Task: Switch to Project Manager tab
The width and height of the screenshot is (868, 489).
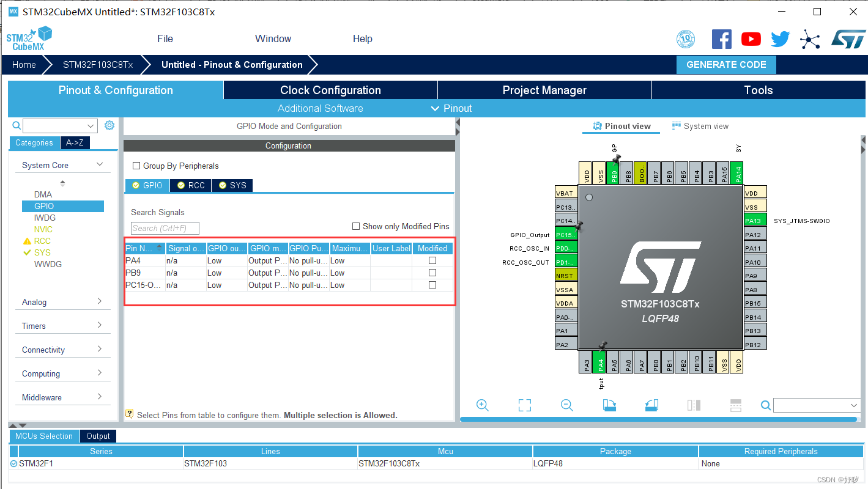Action: point(544,90)
